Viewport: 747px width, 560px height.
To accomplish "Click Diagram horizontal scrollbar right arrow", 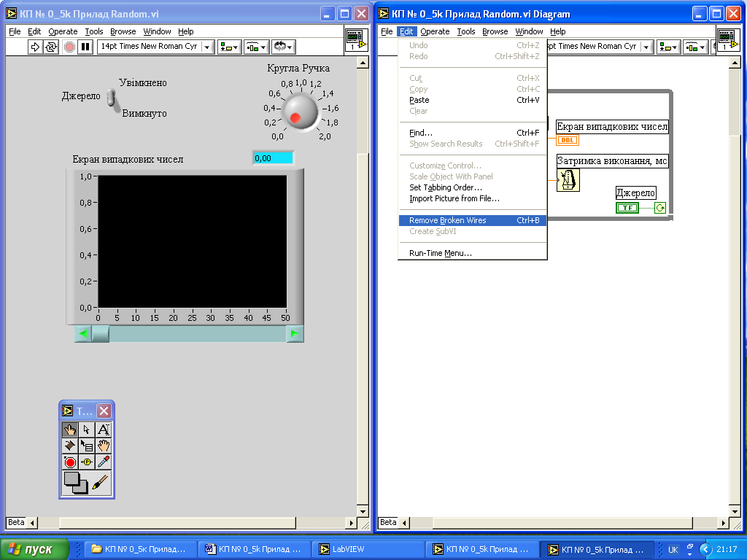I will coord(723,523).
